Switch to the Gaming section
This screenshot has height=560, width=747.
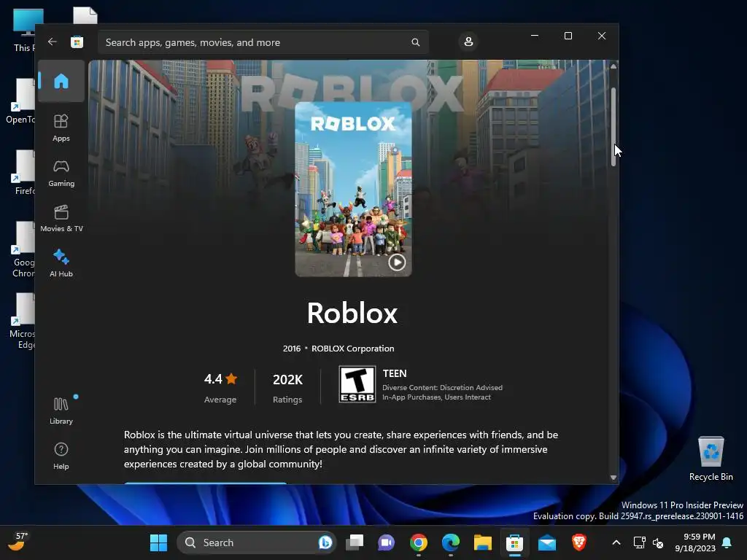click(x=61, y=173)
